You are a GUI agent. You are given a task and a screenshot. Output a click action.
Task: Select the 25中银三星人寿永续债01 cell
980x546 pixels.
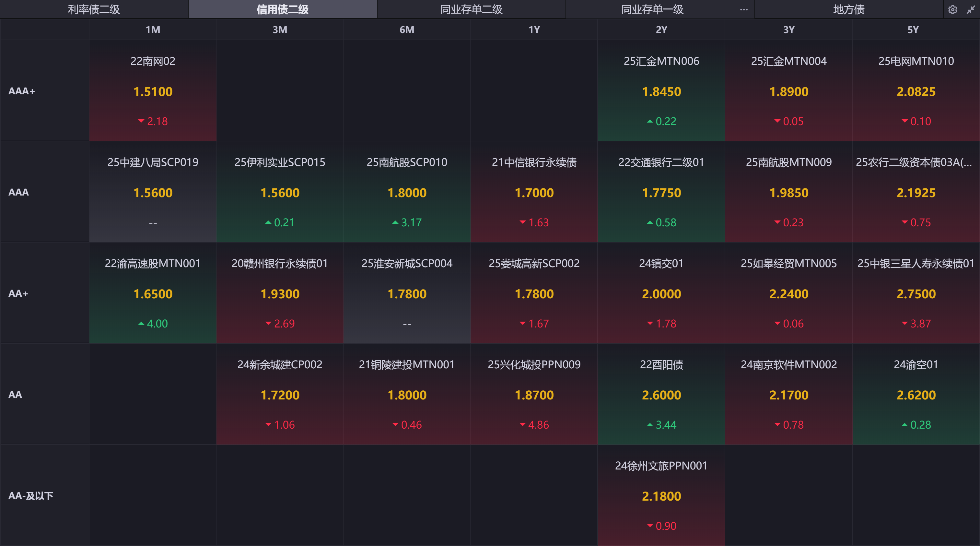pos(916,293)
